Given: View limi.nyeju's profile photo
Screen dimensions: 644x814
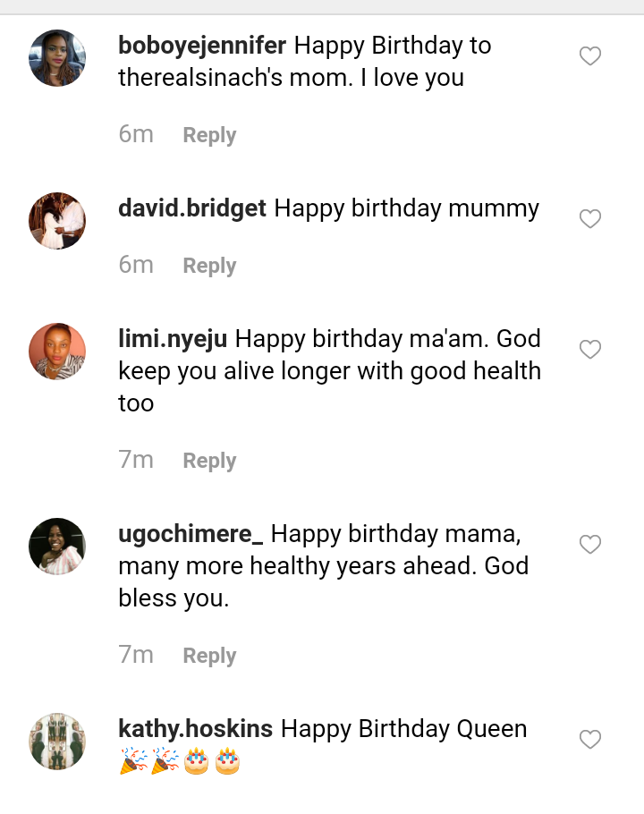Looking at the screenshot, I should point(57,352).
